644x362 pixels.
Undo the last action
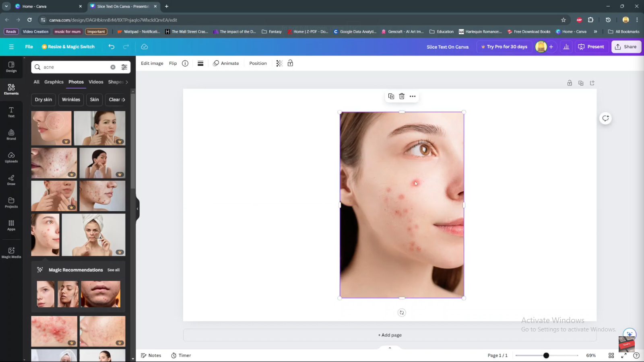pos(111,47)
